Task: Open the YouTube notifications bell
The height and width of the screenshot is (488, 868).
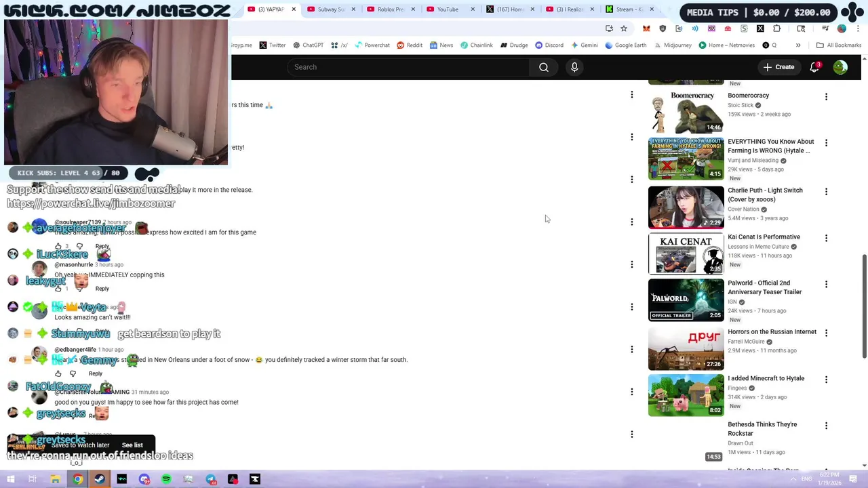Action: (x=814, y=67)
